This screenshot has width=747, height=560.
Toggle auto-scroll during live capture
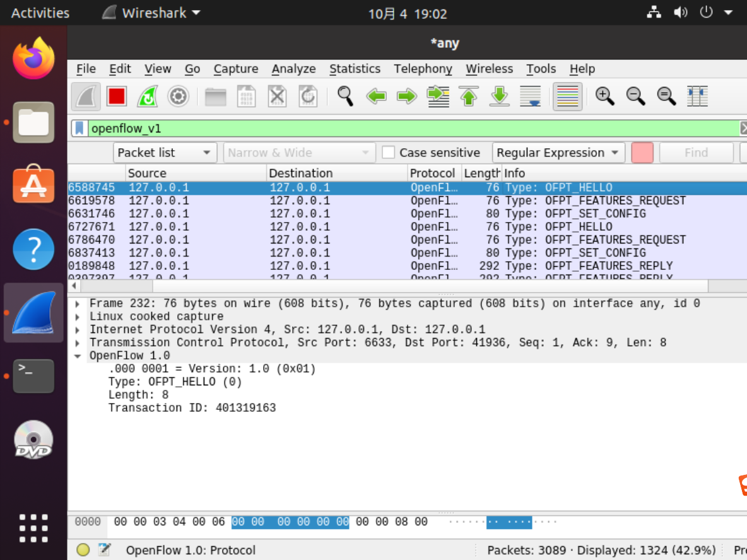(x=530, y=96)
